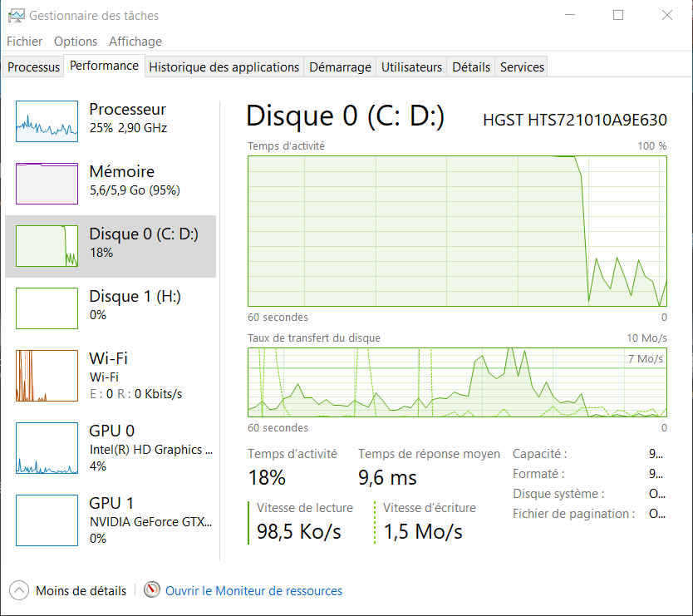Image resolution: width=693 pixels, height=616 pixels.
Task: Click the Temps d'activité disk graph
Action: point(457,230)
